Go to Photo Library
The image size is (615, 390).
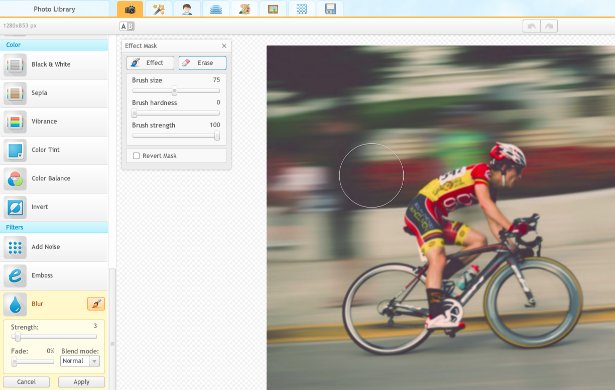54,9
